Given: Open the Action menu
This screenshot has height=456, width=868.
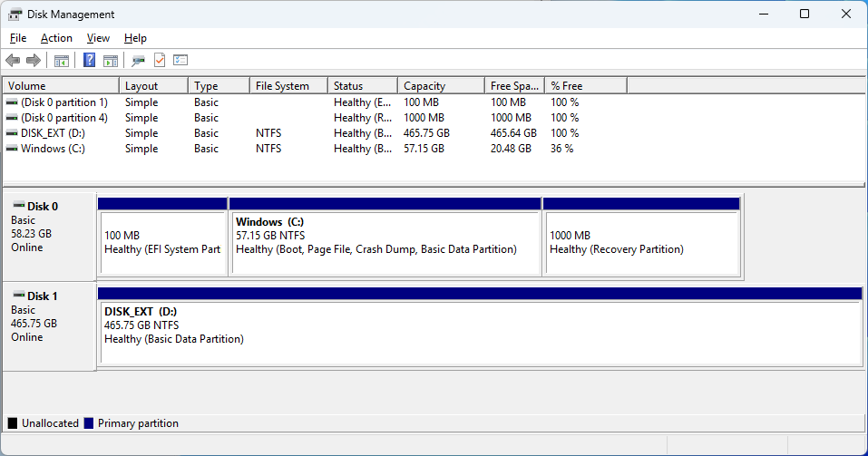Looking at the screenshot, I should pyautogui.click(x=56, y=38).
